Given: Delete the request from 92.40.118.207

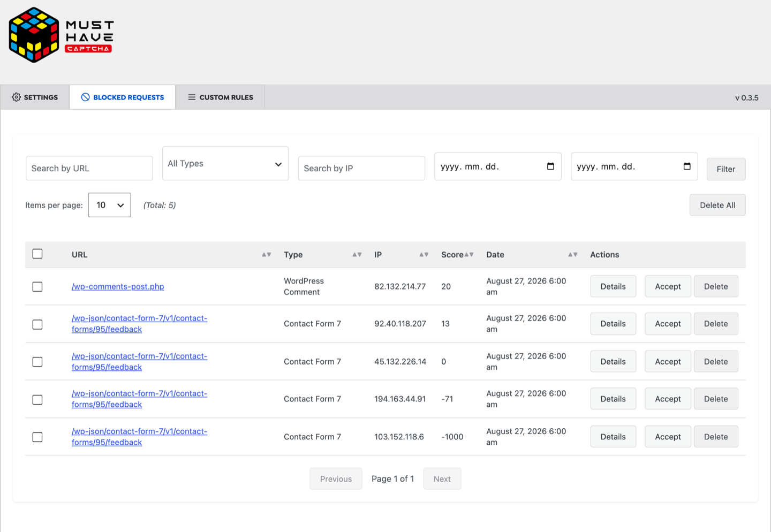Looking at the screenshot, I should (x=716, y=324).
